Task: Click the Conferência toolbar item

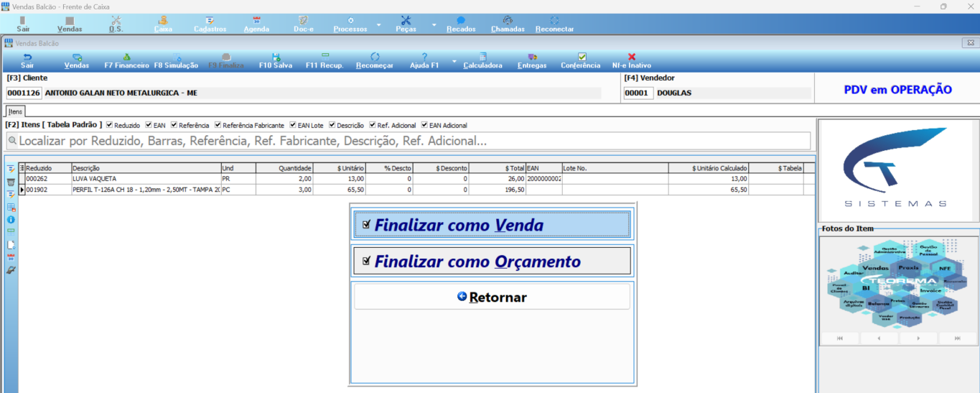Action: pos(581,60)
